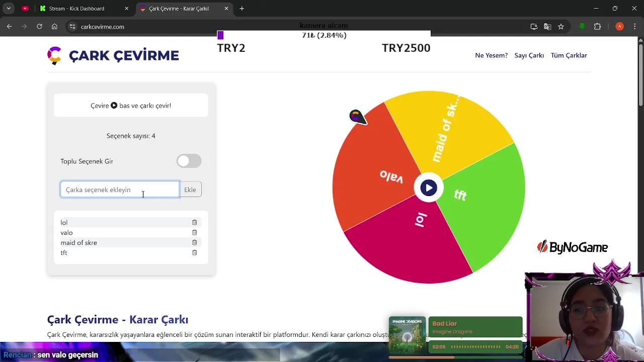Image resolution: width=644 pixels, height=362 pixels.
Task: Open the Sayı Çarkı link
Action: (x=529, y=55)
